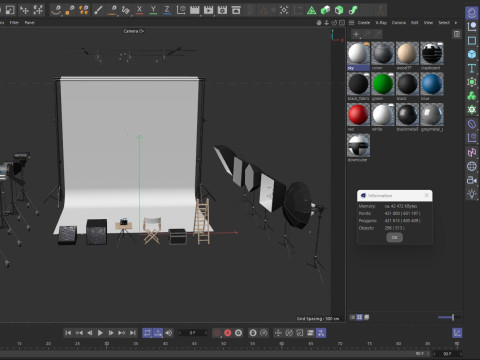The height and width of the screenshot is (360, 480).
Task: Select the black_fabric material
Action: coord(358,86)
